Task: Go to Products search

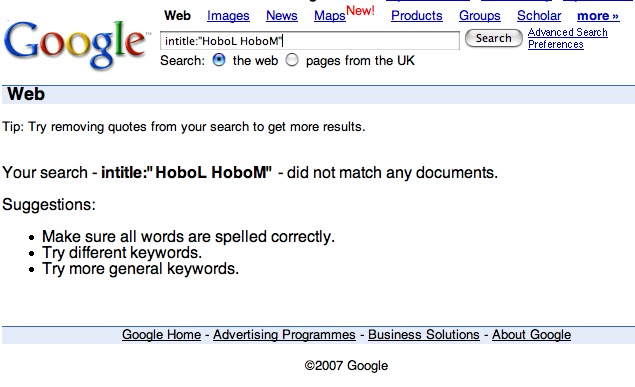Action: tap(417, 16)
